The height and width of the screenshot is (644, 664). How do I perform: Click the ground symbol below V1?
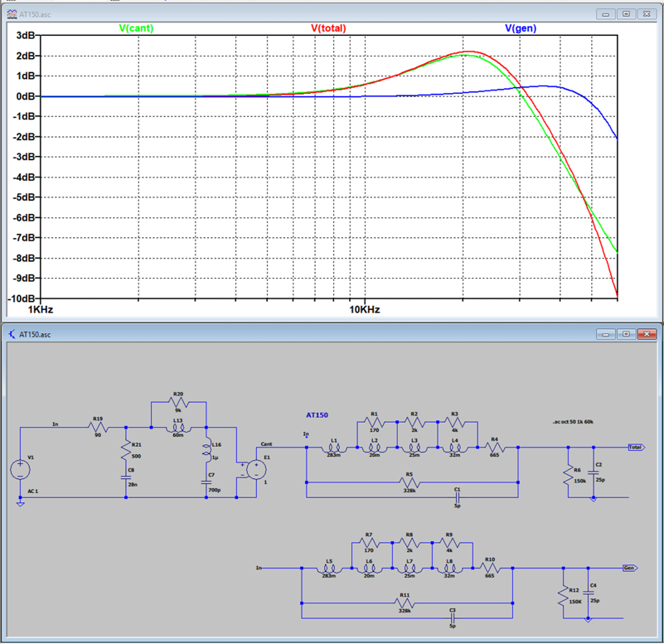tap(20, 504)
